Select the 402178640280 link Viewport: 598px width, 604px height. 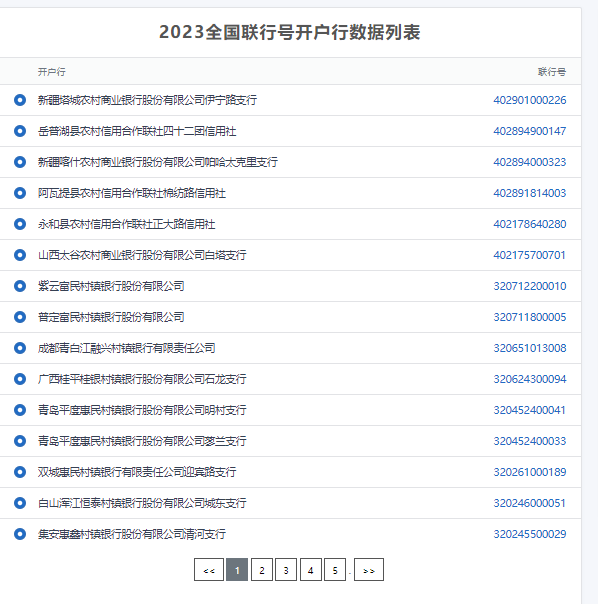point(530,224)
